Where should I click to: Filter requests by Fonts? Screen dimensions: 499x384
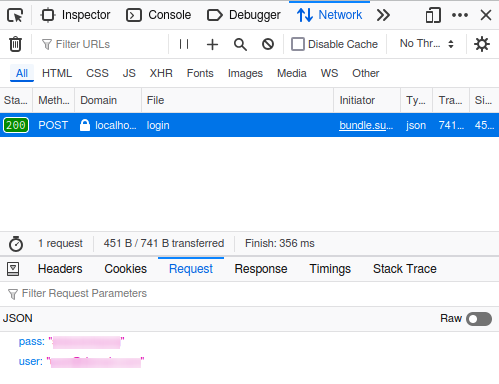click(200, 73)
